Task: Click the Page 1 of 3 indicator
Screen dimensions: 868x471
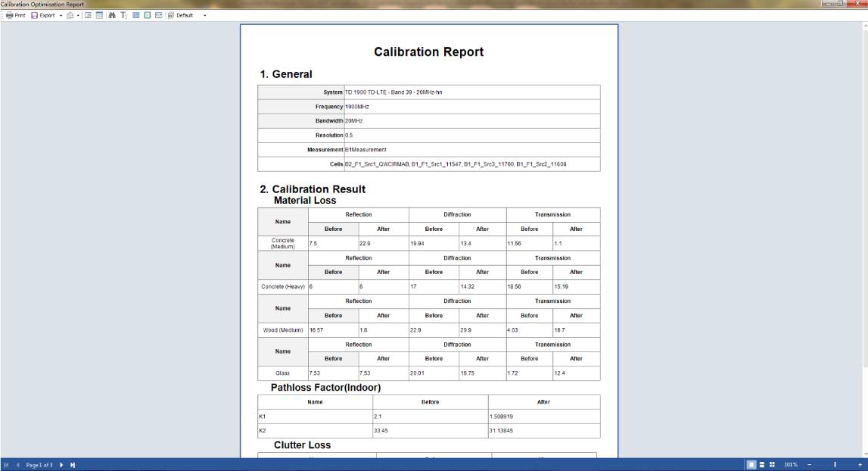Action: [x=39, y=464]
